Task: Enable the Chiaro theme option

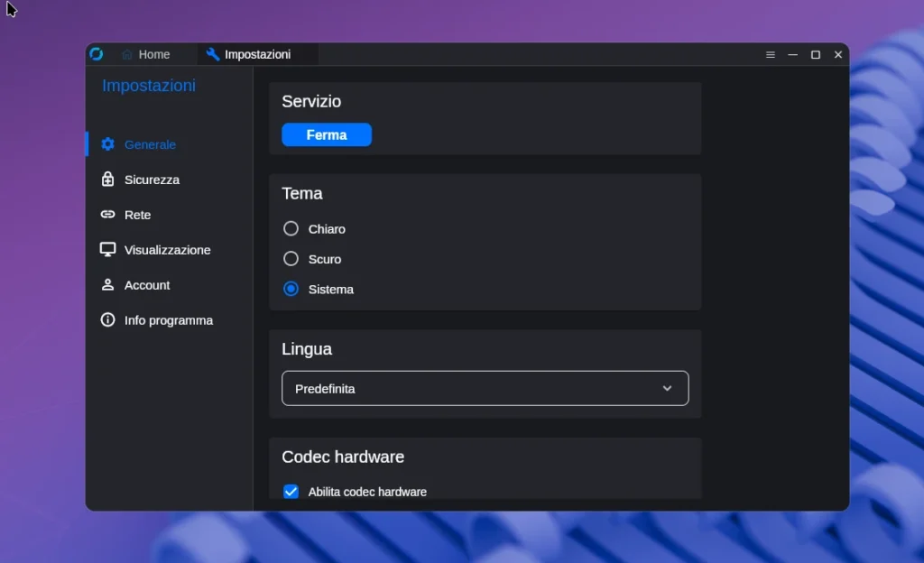Action: tap(291, 228)
